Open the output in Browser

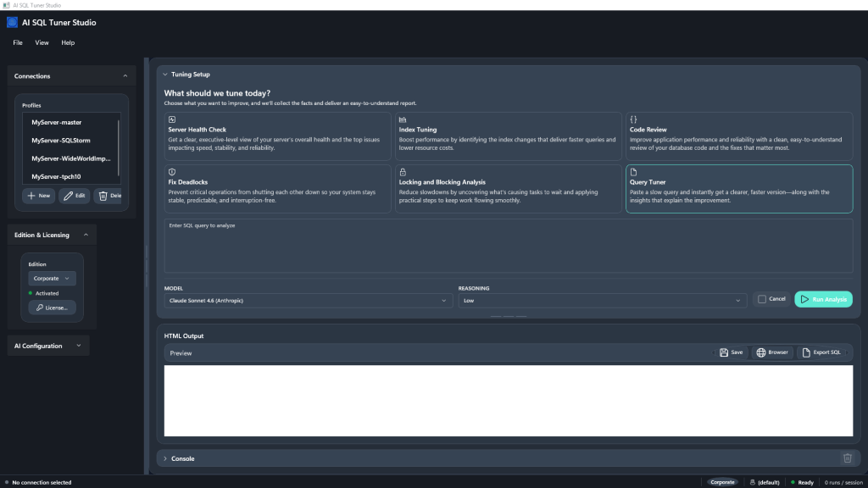pyautogui.click(x=772, y=352)
